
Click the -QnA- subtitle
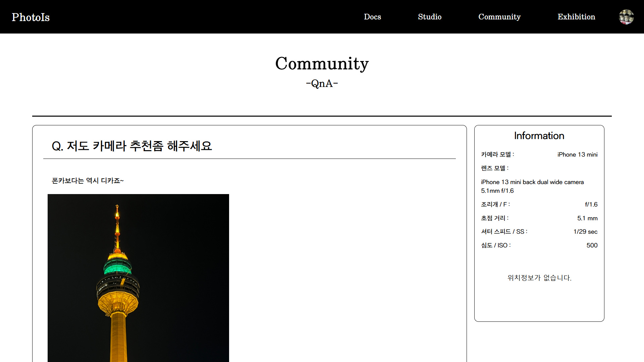coord(322,83)
